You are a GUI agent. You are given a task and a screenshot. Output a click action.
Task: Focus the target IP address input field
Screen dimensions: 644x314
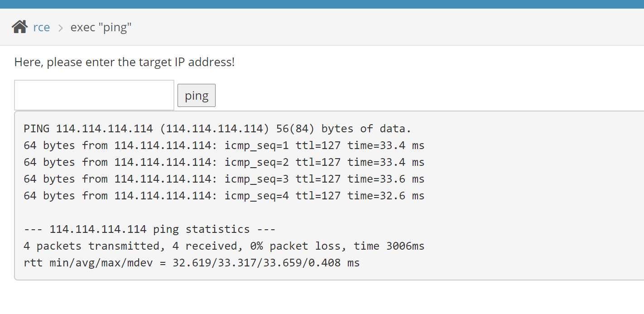tap(94, 95)
